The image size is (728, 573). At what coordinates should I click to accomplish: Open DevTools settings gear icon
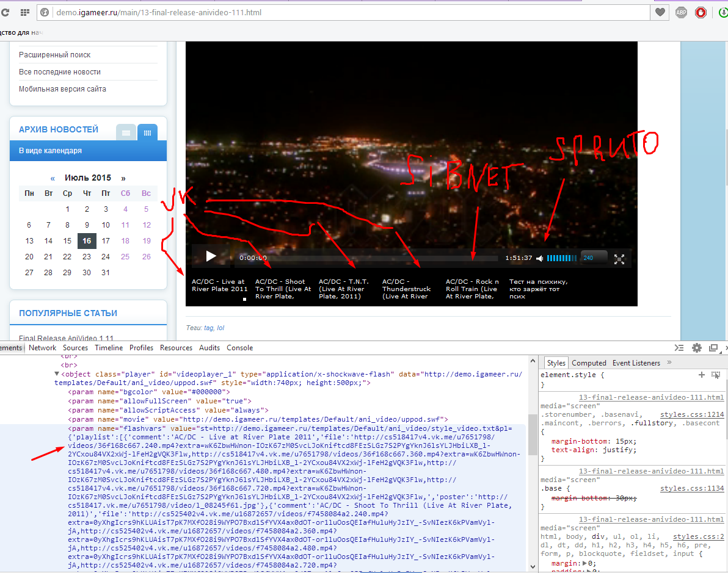tap(696, 348)
